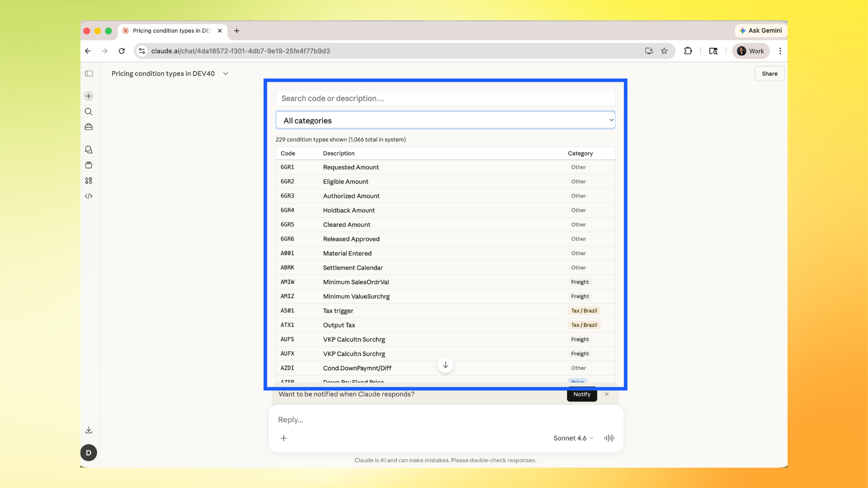Open the Projects icon in the sidebar
The width and height of the screenshot is (868, 488).
(x=89, y=127)
